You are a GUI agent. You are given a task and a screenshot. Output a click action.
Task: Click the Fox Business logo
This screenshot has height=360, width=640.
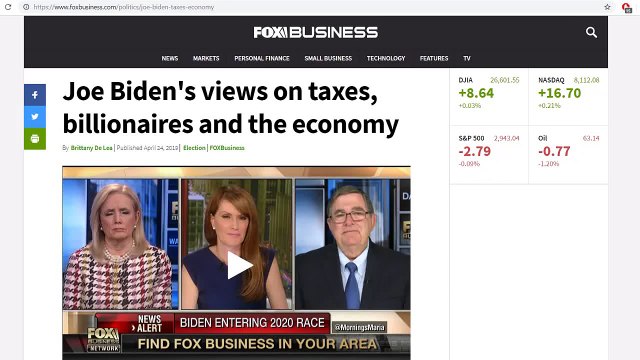316,32
